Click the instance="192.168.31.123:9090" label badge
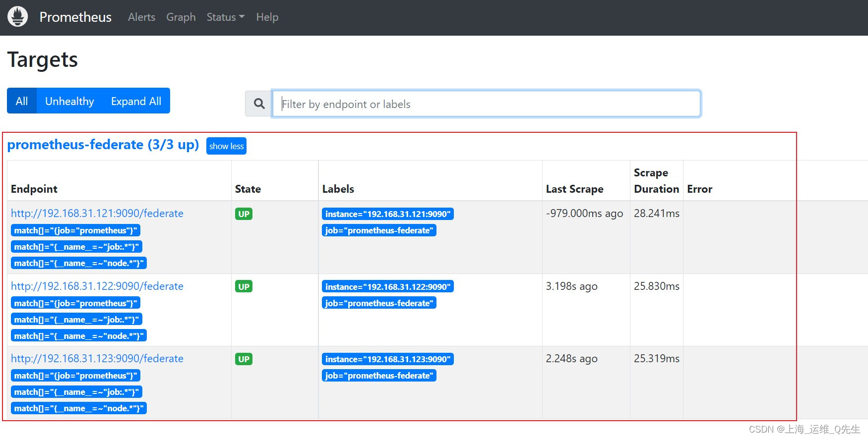The height and width of the screenshot is (439, 868). pos(388,359)
